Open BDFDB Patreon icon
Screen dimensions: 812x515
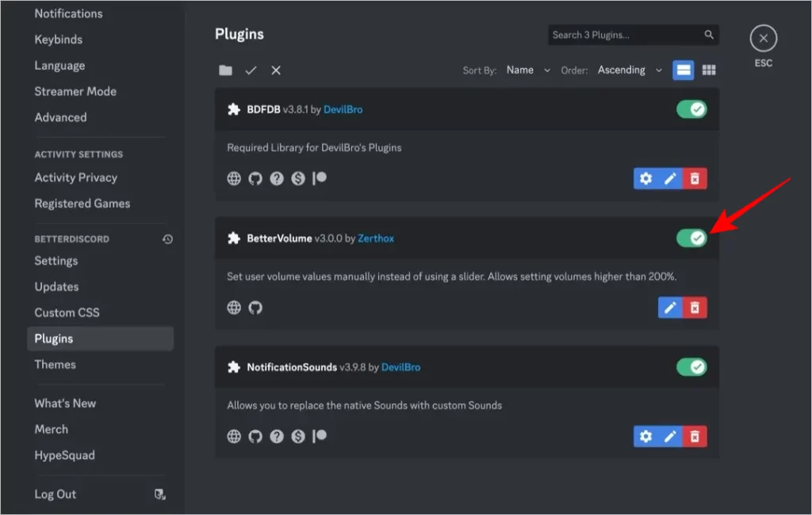pos(320,178)
